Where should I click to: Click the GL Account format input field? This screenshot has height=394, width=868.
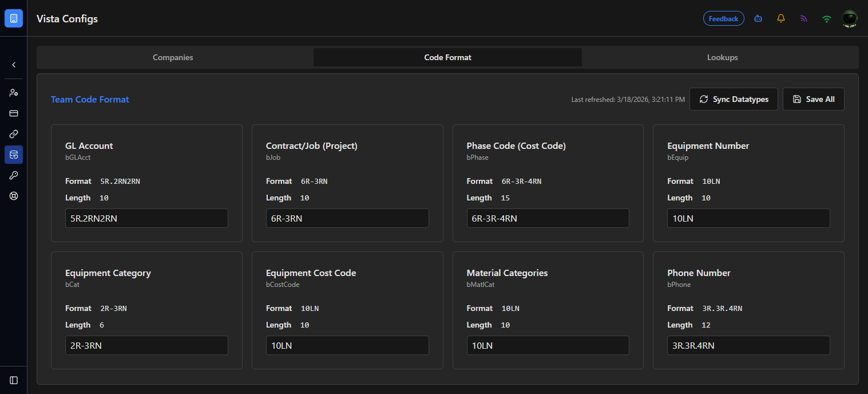click(146, 218)
